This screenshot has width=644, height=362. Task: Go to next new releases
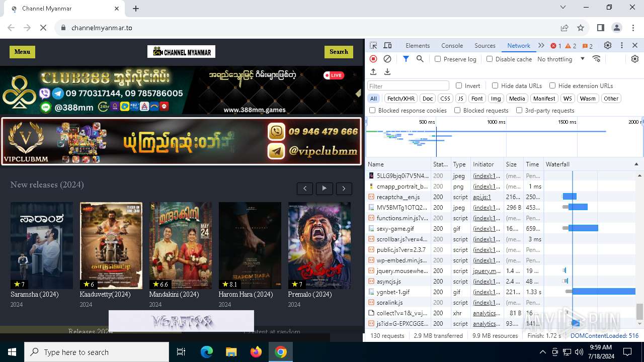click(344, 189)
